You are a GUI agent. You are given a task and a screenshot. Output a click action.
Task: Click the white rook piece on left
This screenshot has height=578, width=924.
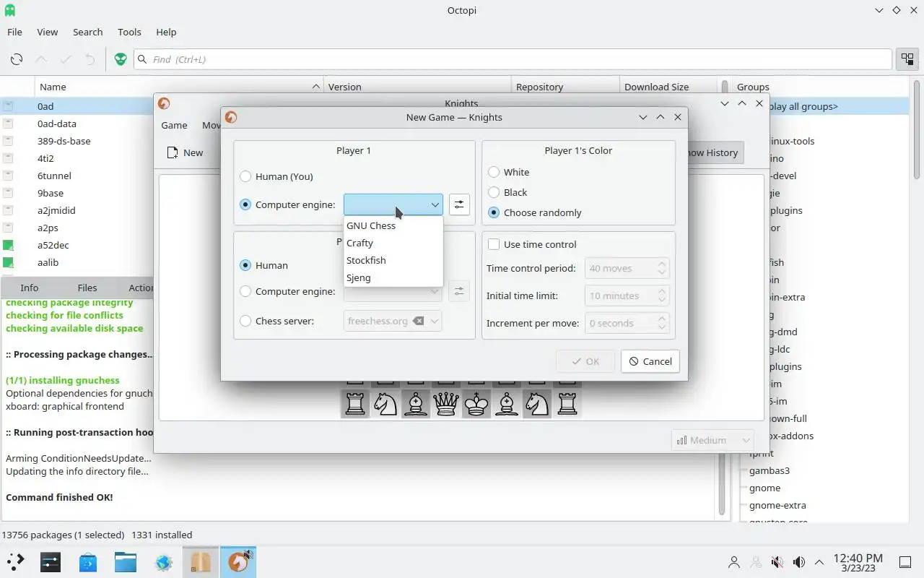(354, 403)
